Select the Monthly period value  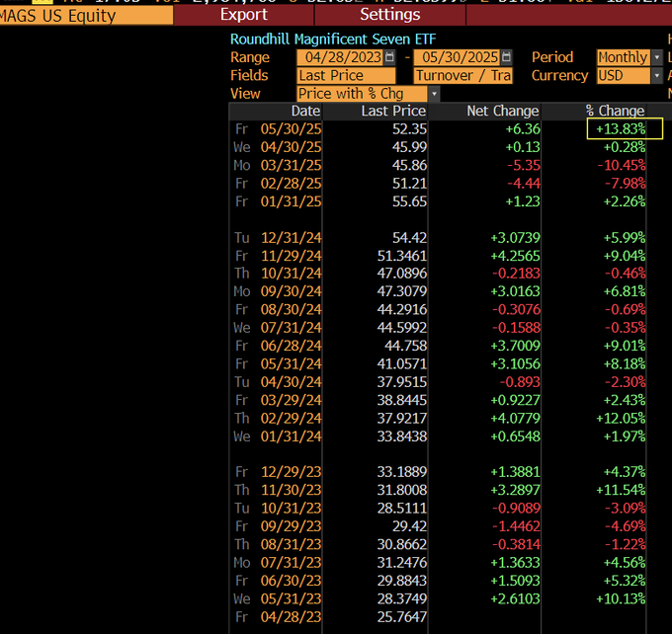(624, 57)
